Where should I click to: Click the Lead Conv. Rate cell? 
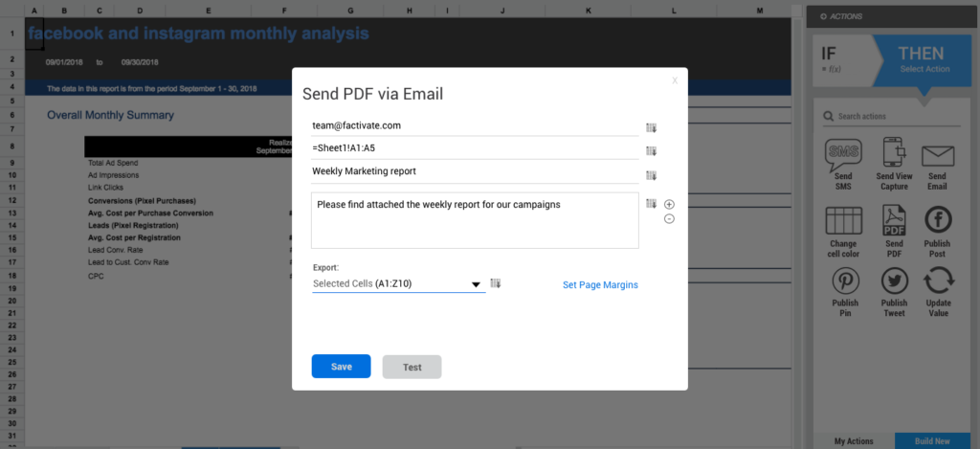[115, 250]
